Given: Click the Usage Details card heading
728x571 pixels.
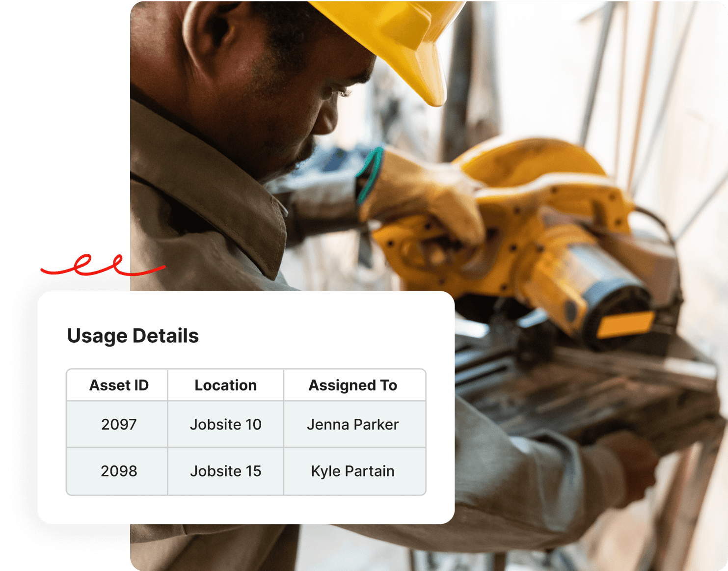Looking at the screenshot, I should coord(134,336).
